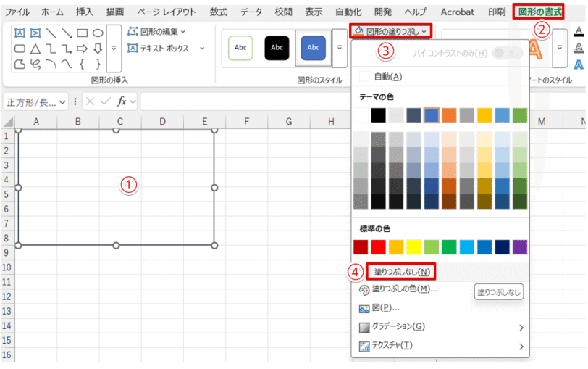Open the Picture fill option
This screenshot has height=369, width=588.
(x=385, y=308)
